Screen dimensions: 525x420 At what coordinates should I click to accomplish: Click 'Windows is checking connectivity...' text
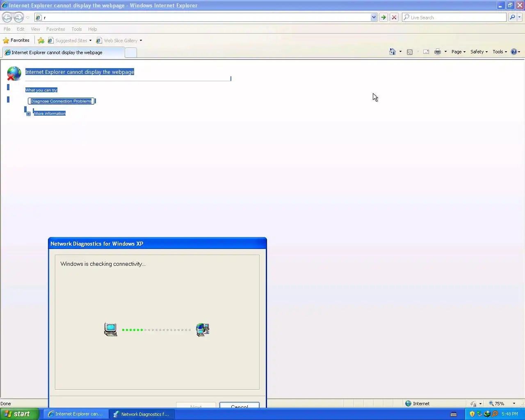103,264
